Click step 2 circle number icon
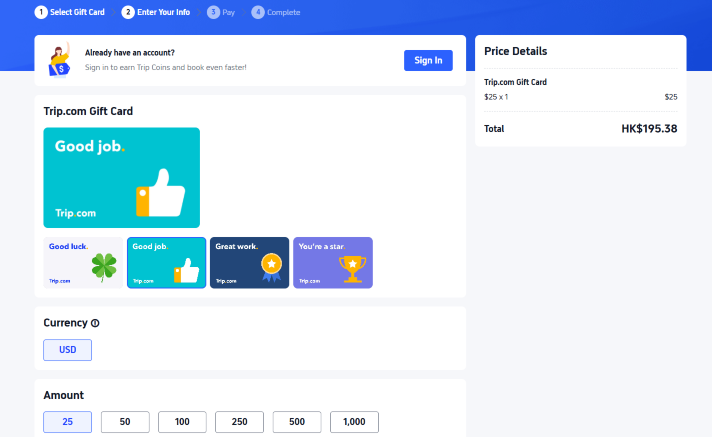 pos(128,12)
